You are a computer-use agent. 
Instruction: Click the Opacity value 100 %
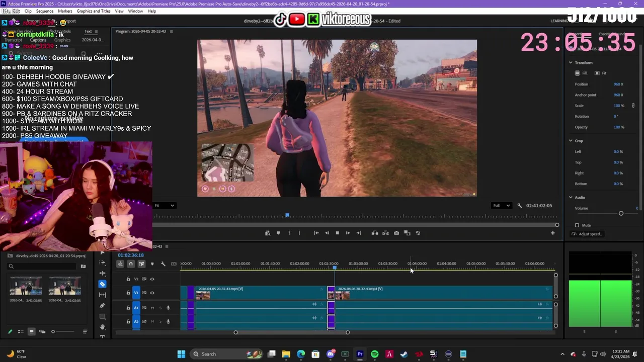click(x=619, y=127)
